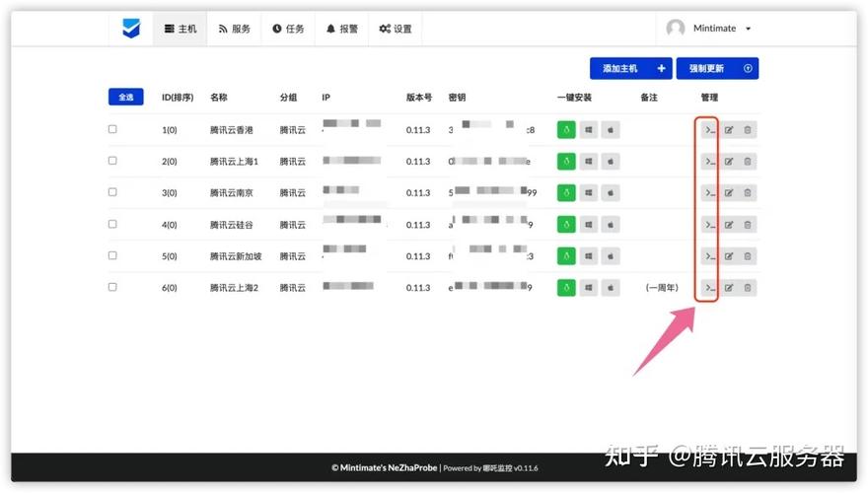
Task: Click the 全选 select-all button
Action: (x=125, y=97)
